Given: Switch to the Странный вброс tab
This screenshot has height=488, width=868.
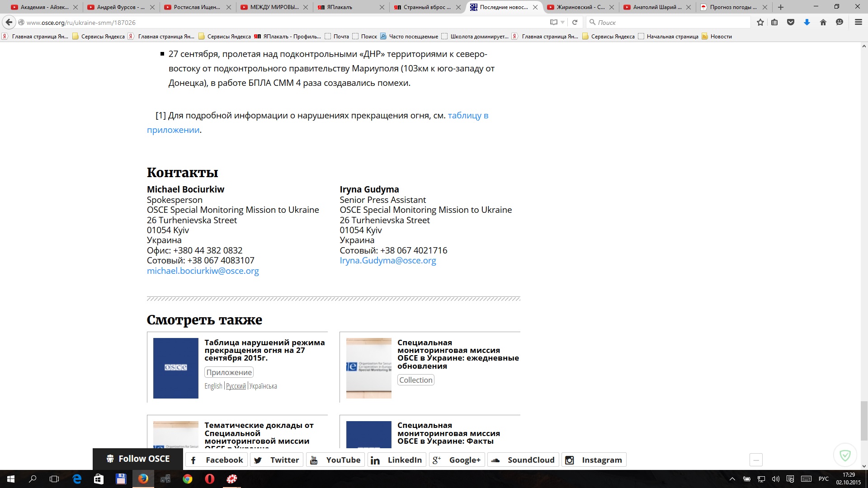Looking at the screenshot, I should point(427,7).
